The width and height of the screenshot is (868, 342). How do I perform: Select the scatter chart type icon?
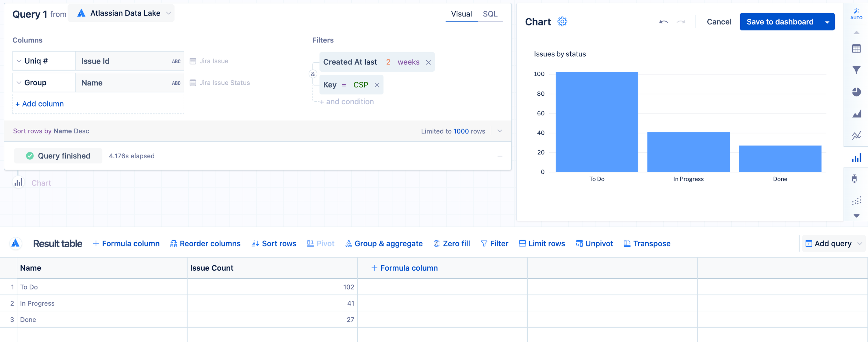pyautogui.click(x=856, y=201)
